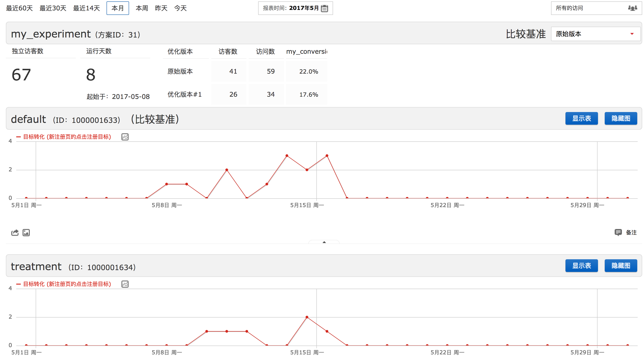Open metrics picker icon in treatment chart
The image size is (644, 360).
coord(125,284)
